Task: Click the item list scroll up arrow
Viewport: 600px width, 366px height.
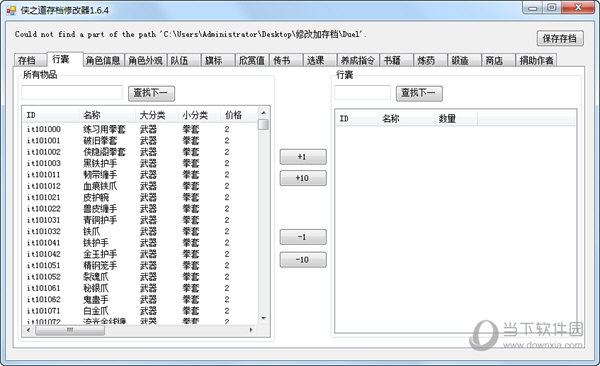Action: (263, 113)
